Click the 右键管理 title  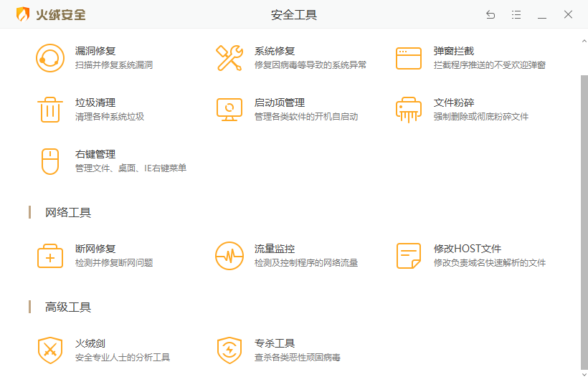(95, 154)
